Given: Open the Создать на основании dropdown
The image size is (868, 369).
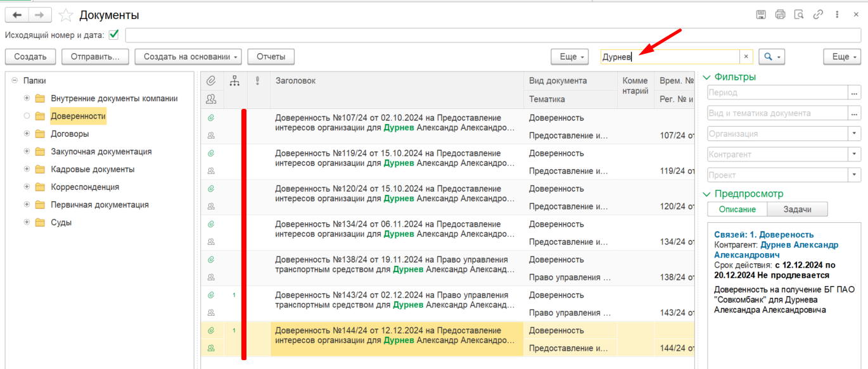Looking at the screenshot, I should pos(189,57).
